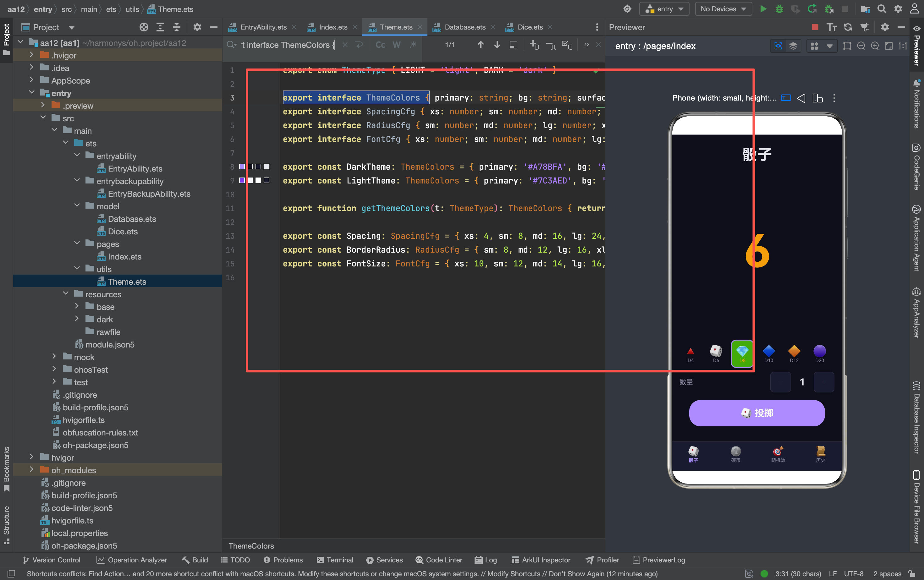The width and height of the screenshot is (924, 580).
Task: Open the No Devices dropdown
Action: click(723, 9)
